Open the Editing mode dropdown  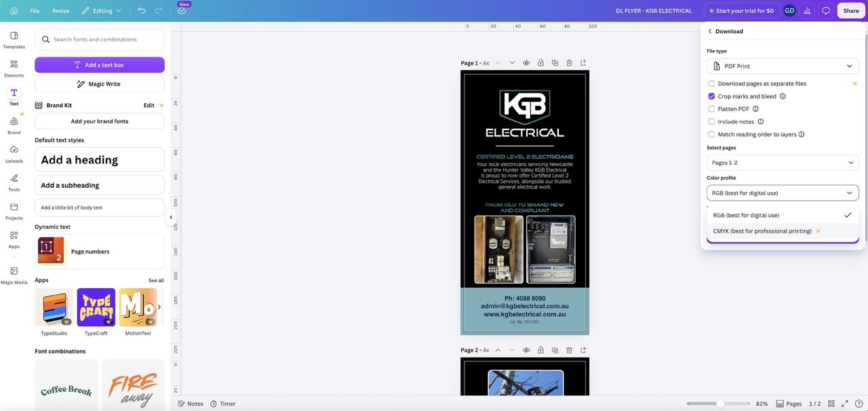pyautogui.click(x=102, y=11)
